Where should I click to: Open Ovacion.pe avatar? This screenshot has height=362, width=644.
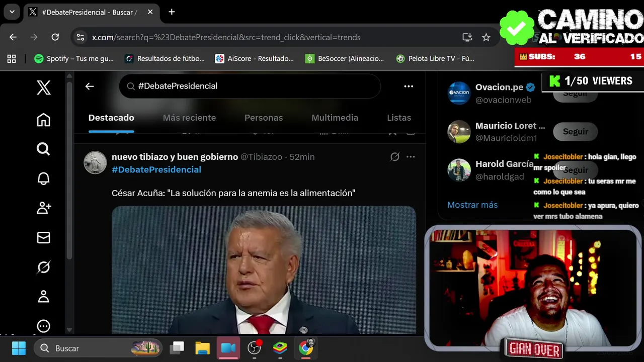459,93
